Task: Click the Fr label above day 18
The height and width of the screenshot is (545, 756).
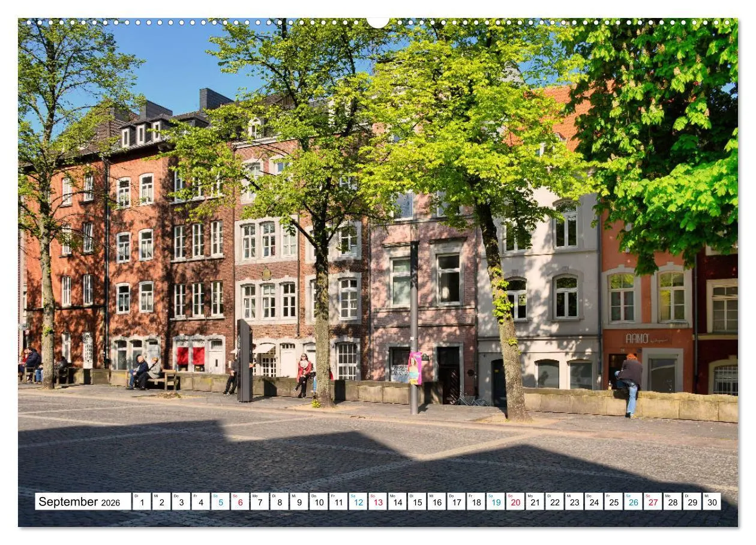Action: [472, 496]
